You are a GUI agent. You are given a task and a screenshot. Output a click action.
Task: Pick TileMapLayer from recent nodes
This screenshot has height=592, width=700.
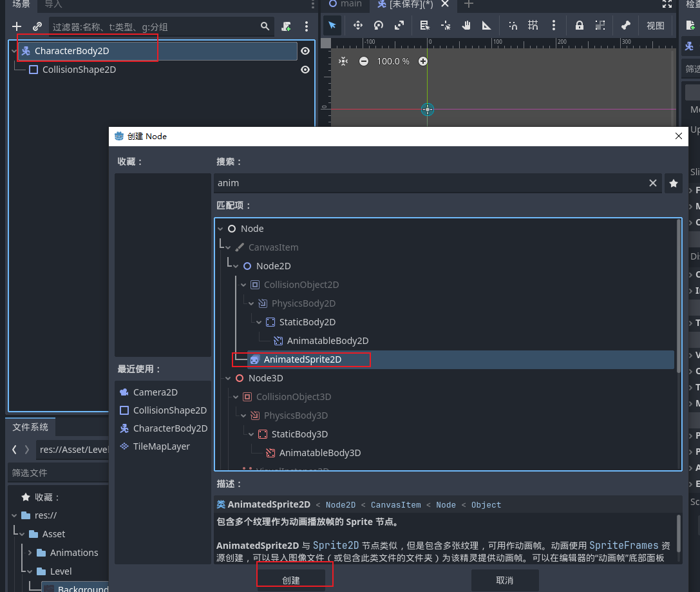[161, 446]
